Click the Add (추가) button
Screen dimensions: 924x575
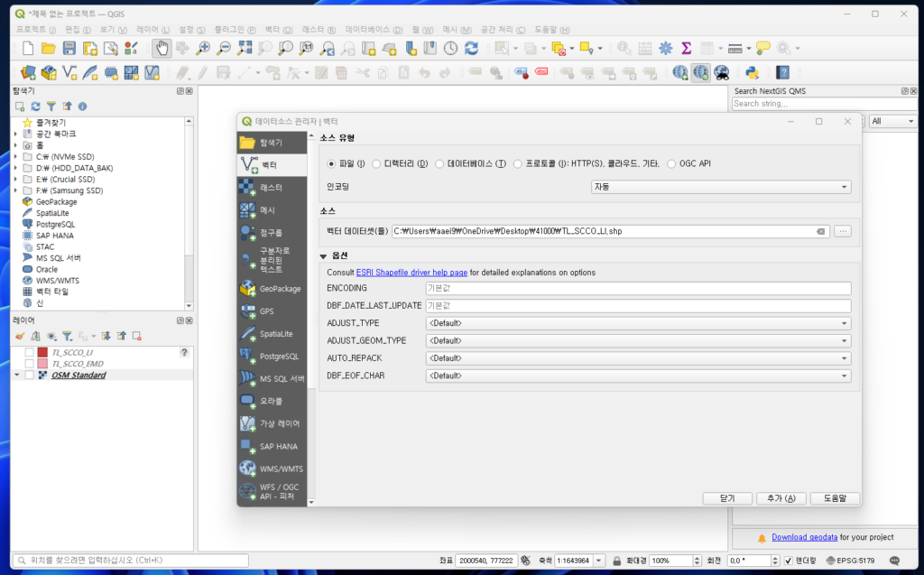pyautogui.click(x=781, y=498)
